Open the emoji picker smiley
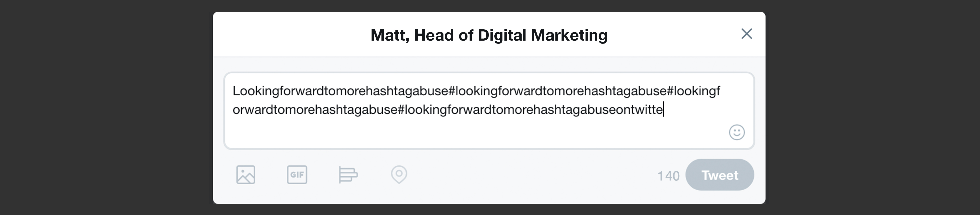980x215 pixels. click(736, 133)
